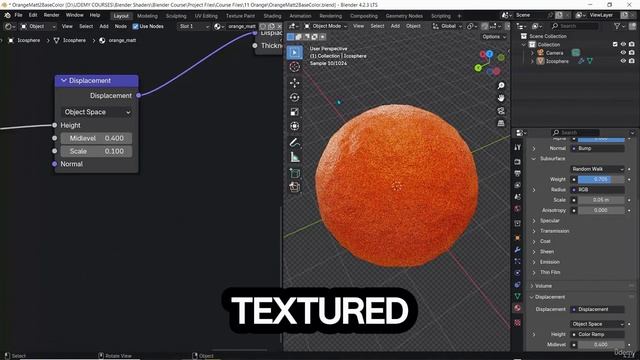Open the Object Data properties tab
Image resolution: width=640 pixels, height=360 pixels.
[x=518, y=296]
